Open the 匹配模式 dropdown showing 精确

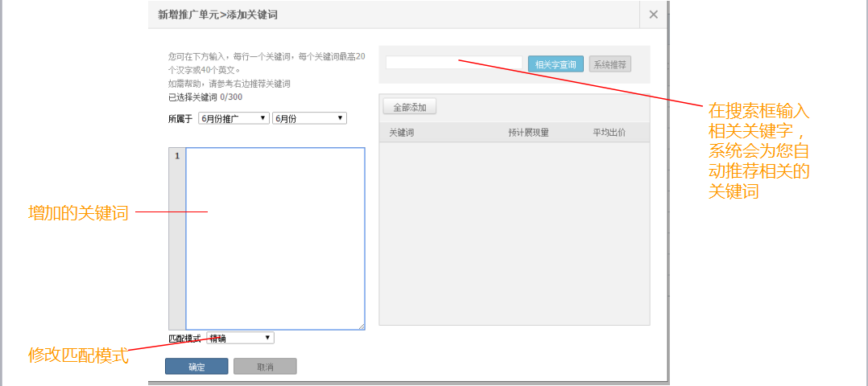tap(240, 338)
